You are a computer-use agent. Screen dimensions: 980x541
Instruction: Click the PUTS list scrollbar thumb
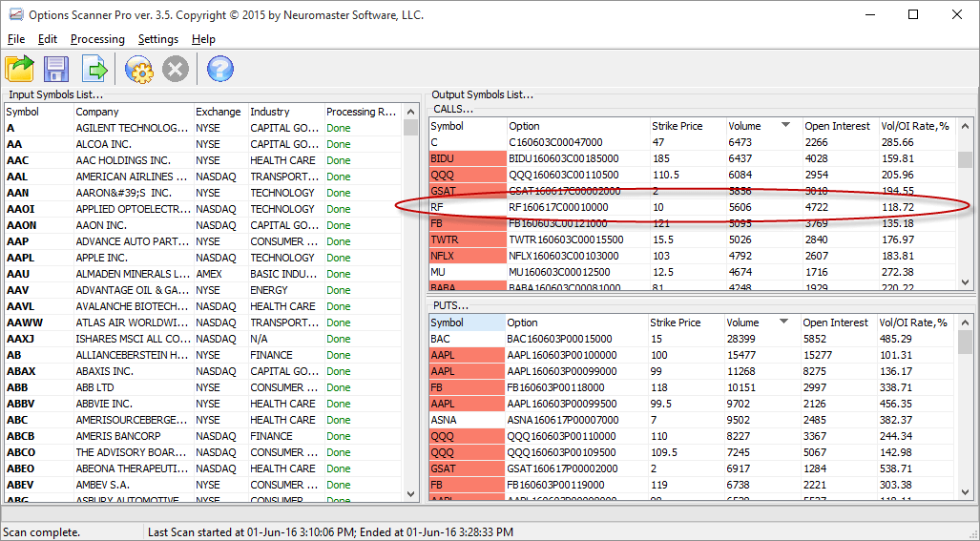(965, 342)
